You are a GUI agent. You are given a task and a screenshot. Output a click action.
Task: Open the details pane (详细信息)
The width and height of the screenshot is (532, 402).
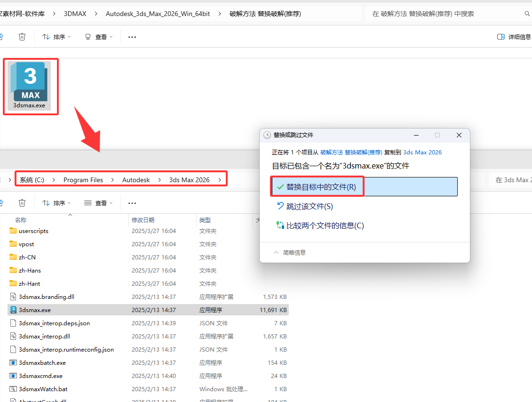tap(514, 37)
